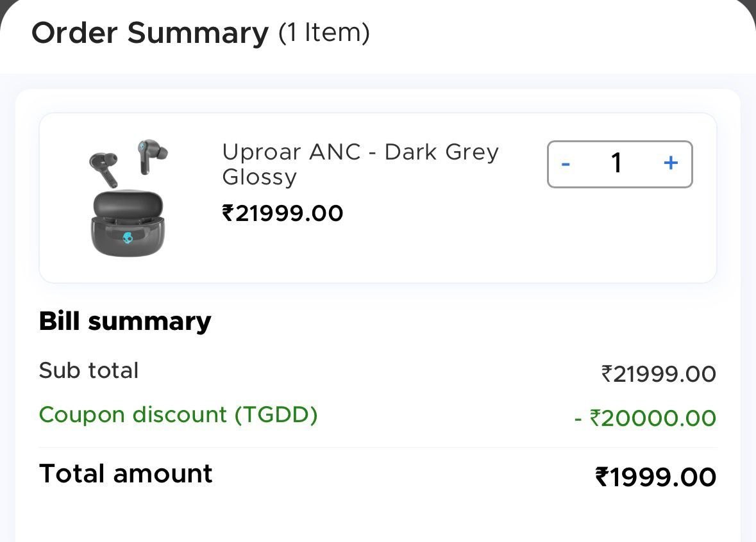The width and height of the screenshot is (756, 542).
Task: Click the Bill summary heading
Action: (x=125, y=322)
